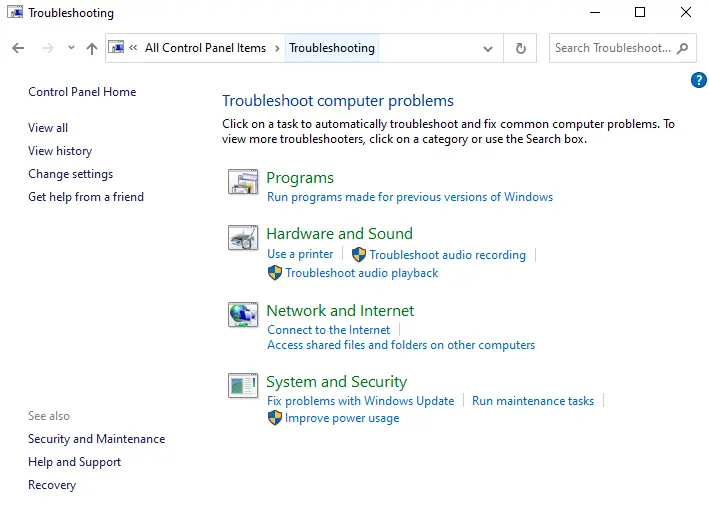Image resolution: width=709 pixels, height=510 pixels.
Task: Click the double chevron in the address bar
Action: [133, 47]
